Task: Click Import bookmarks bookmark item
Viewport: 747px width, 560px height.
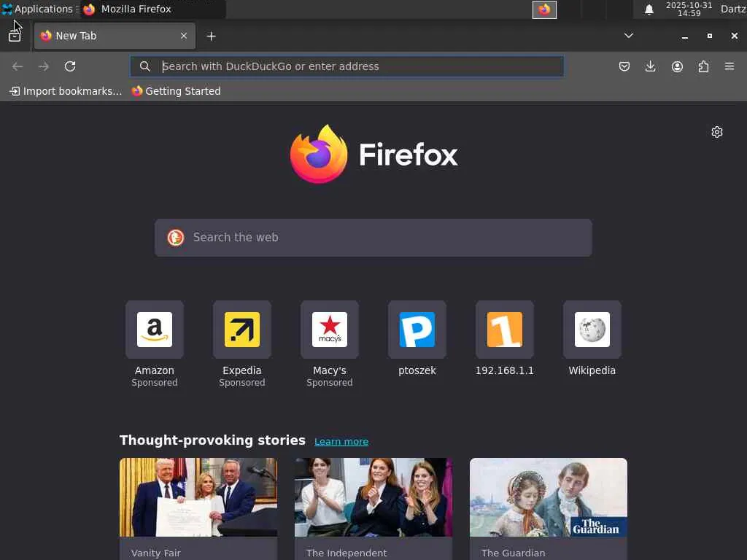Action: tap(66, 91)
